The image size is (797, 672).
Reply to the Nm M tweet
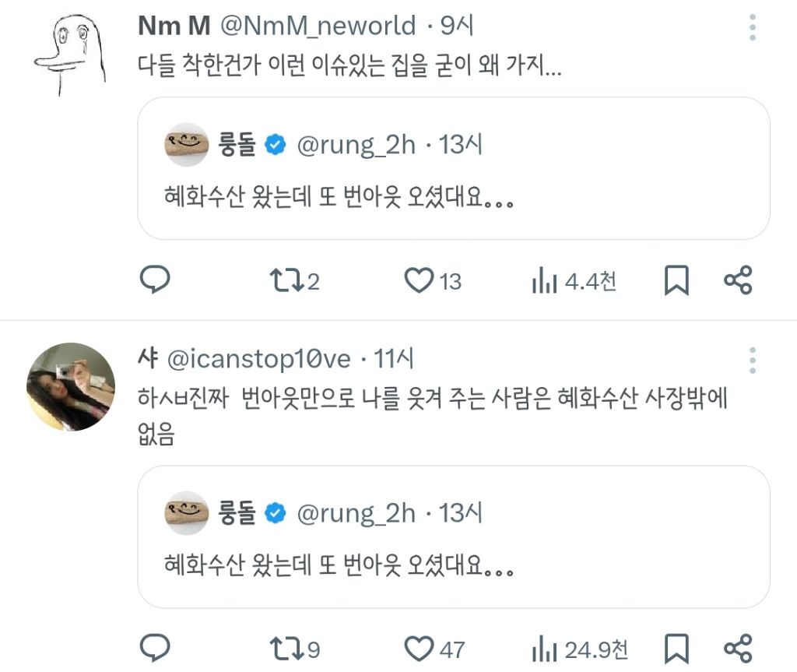click(x=155, y=280)
